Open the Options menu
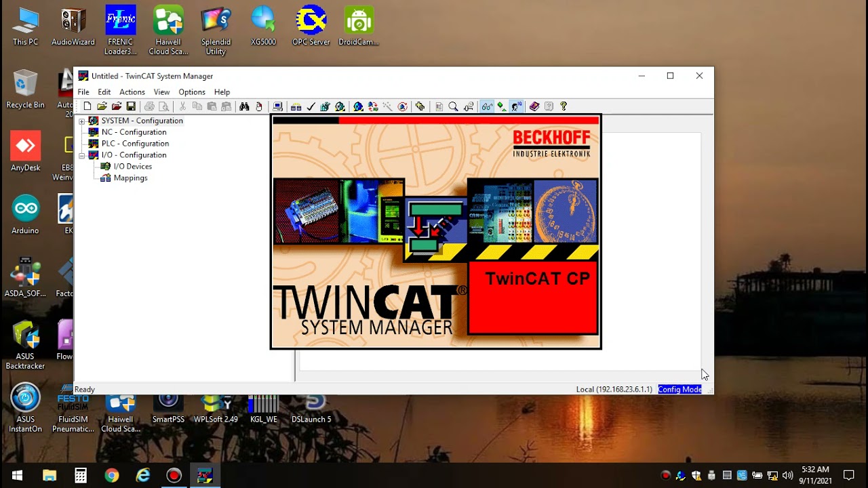 192,92
